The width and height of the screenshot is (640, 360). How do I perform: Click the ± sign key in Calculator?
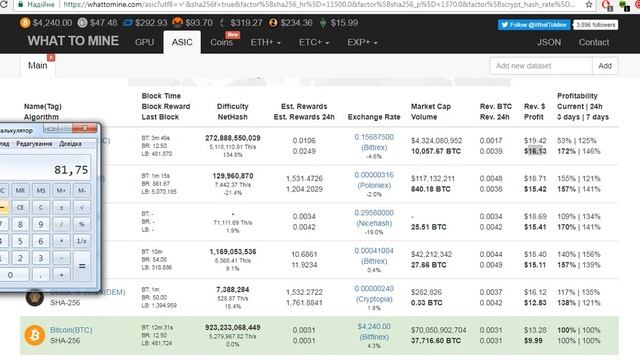tap(61, 207)
